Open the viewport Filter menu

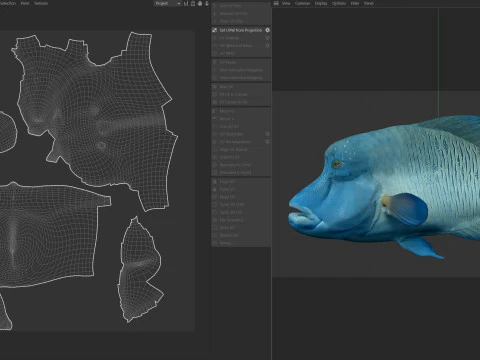tap(355, 3)
